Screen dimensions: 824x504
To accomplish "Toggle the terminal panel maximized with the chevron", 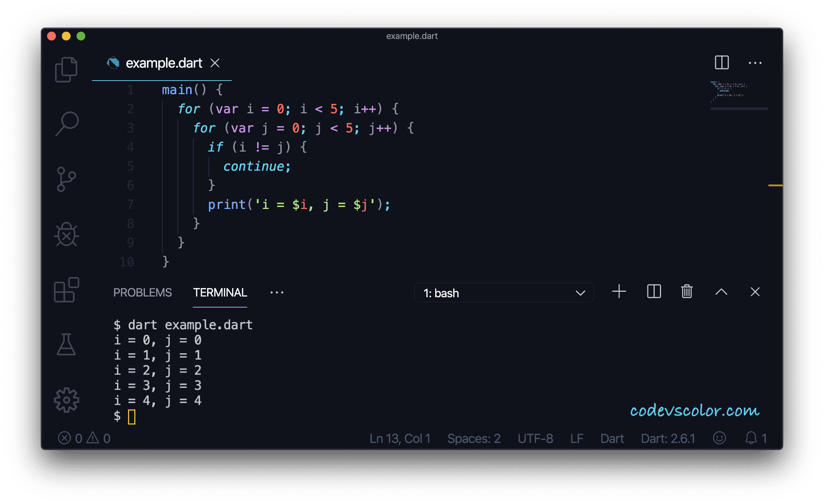I will pos(721,291).
